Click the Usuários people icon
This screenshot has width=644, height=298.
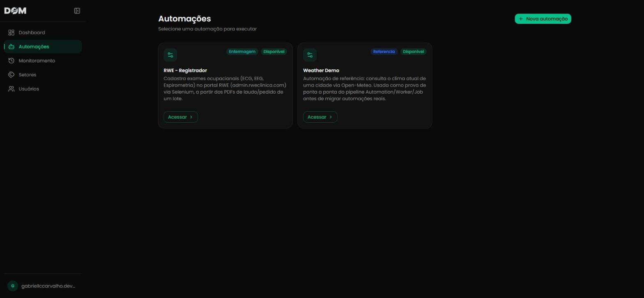pyautogui.click(x=11, y=89)
